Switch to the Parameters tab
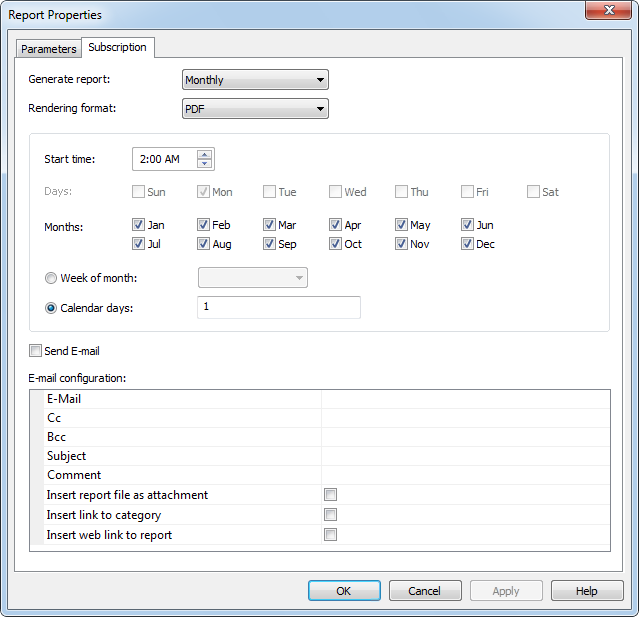This screenshot has width=639, height=617. tap(49, 49)
